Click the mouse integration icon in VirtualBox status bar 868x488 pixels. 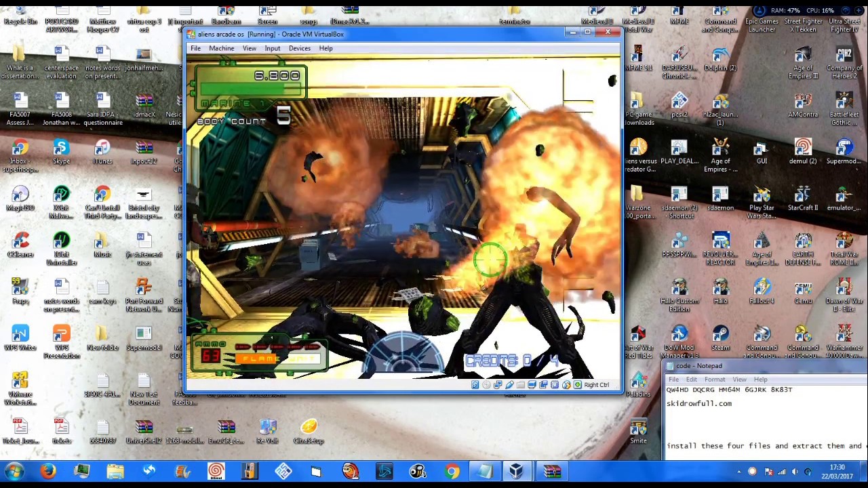pos(566,385)
